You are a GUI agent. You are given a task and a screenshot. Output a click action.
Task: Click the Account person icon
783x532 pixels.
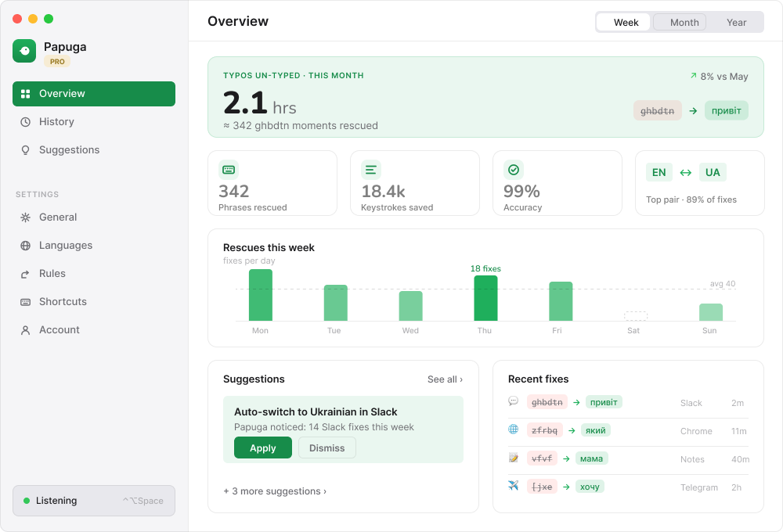point(26,330)
